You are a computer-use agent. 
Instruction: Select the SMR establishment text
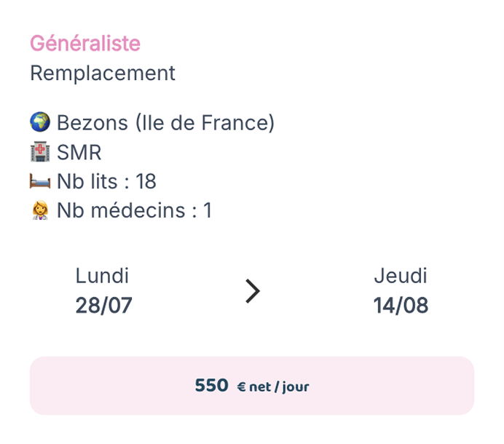click(79, 152)
